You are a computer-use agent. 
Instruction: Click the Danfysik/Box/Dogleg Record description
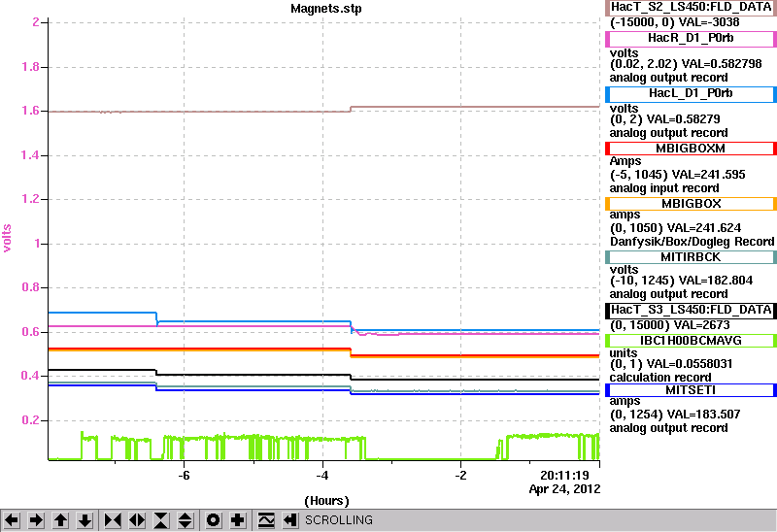(x=692, y=242)
